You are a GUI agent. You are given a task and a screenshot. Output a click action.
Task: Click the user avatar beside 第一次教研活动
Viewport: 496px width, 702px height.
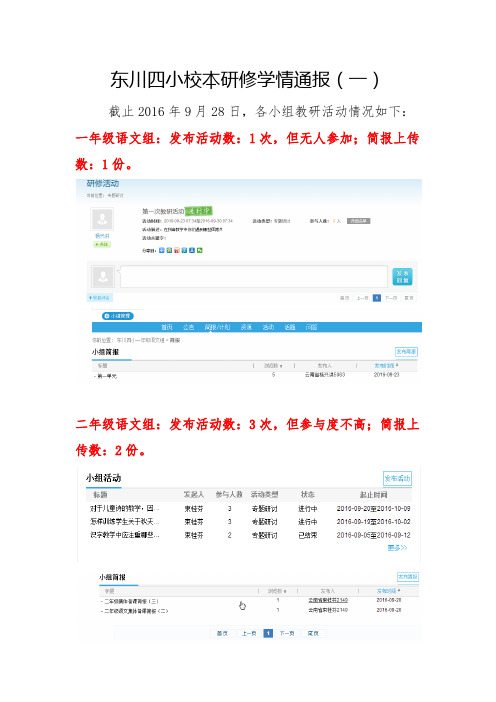pos(102,219)
